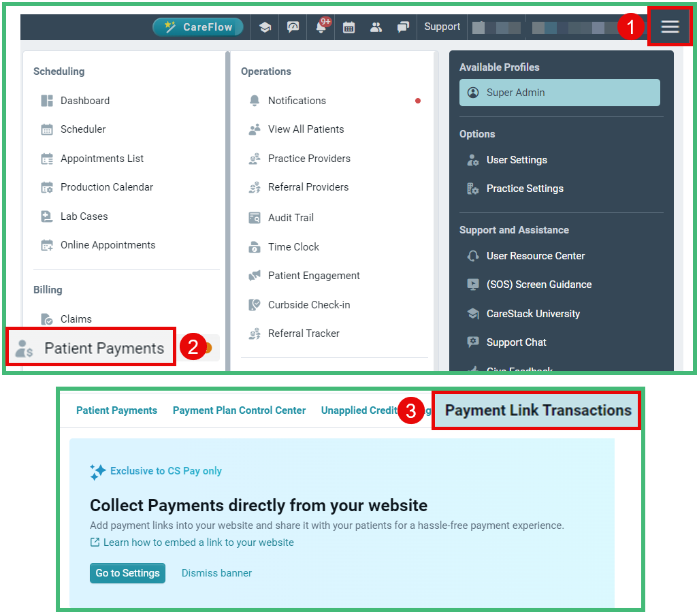Open the hamburger navigation menu
Viewport: 697px width, 616px height.
tap(670, 27)
